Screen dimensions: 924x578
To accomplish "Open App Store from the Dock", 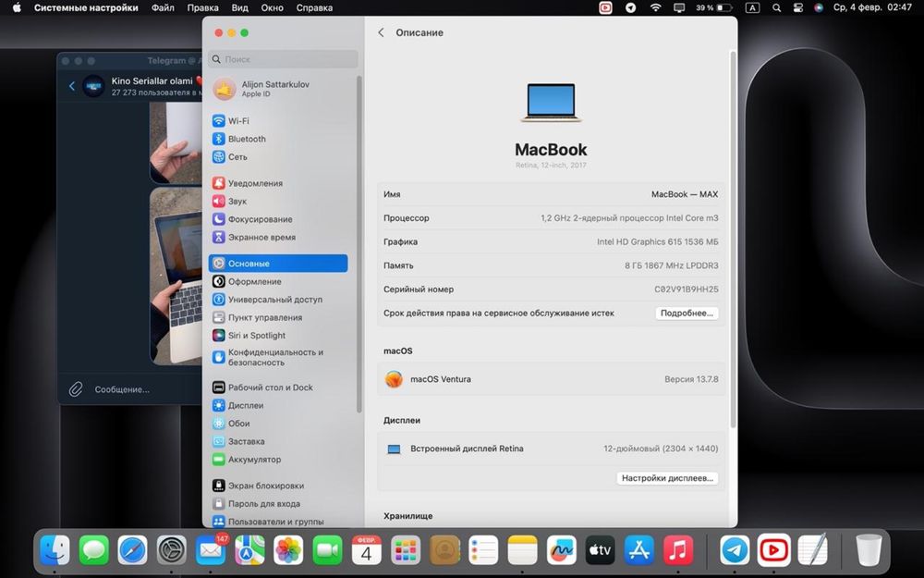I will click(638, 551).
